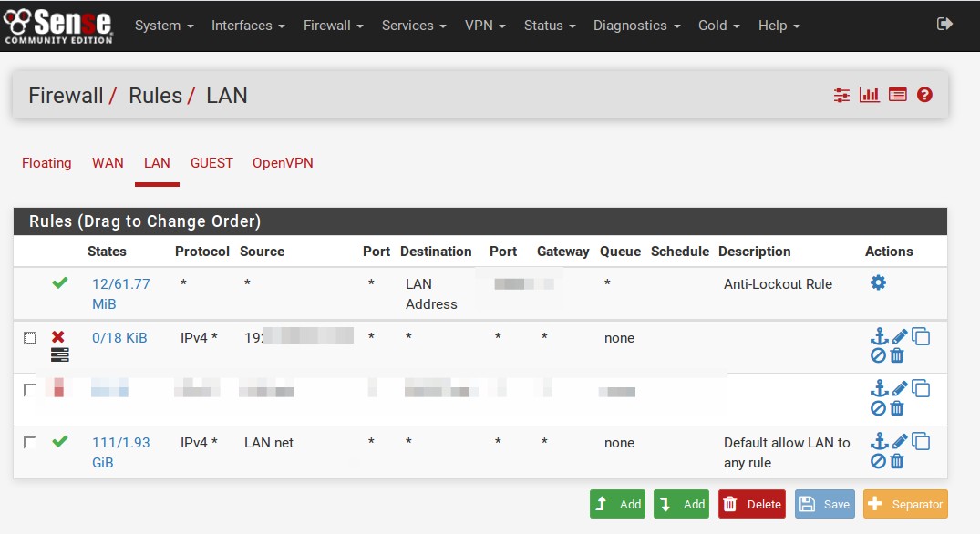
Task: Click the related settings sliders icon
Action: pyautogui.click(x=841, y=95)
